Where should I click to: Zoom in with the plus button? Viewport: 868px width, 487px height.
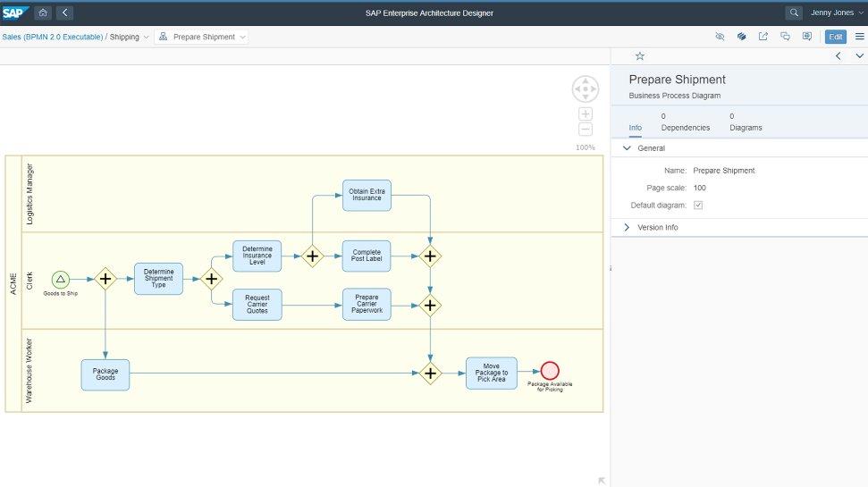[586, 114]
